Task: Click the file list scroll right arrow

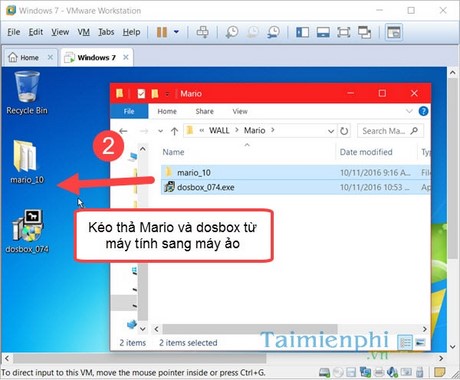Action: pos(425,329)
